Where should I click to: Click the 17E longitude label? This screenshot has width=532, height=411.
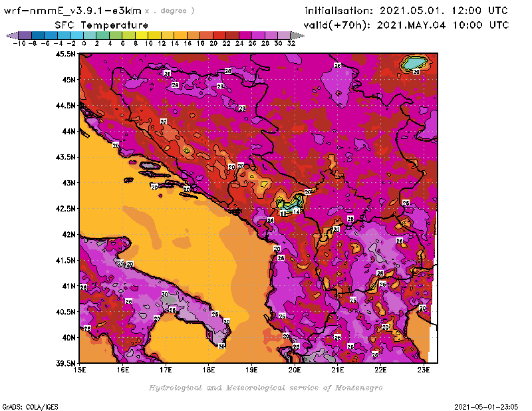click(x=166, y=370)
